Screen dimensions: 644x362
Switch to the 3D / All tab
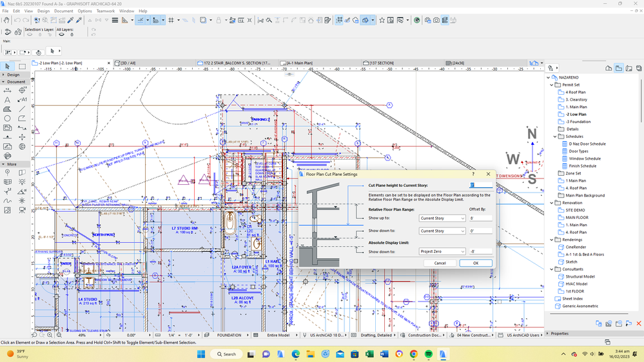click(x=128, y=63)
